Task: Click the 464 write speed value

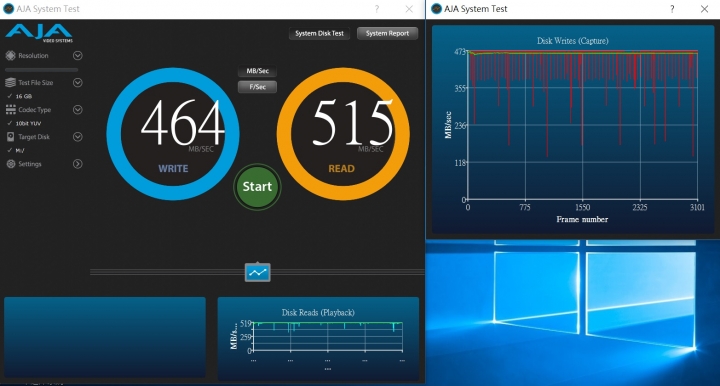Action: tap(183, 123)
